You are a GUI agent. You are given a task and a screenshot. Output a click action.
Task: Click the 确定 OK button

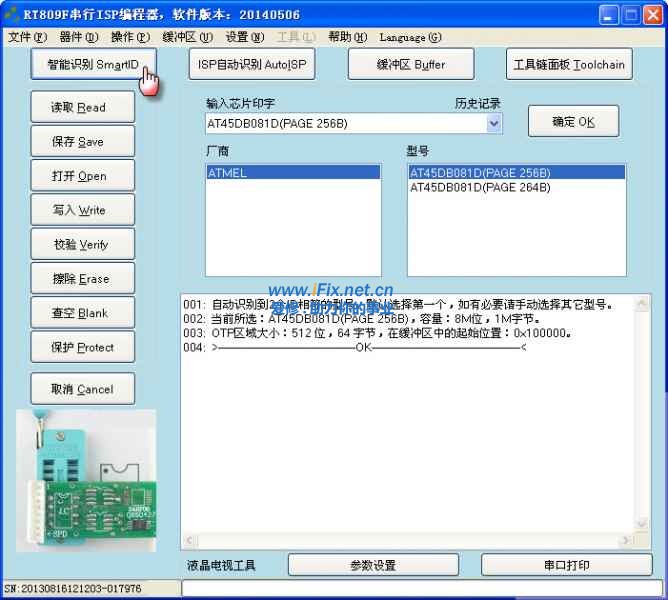[573, 122]
